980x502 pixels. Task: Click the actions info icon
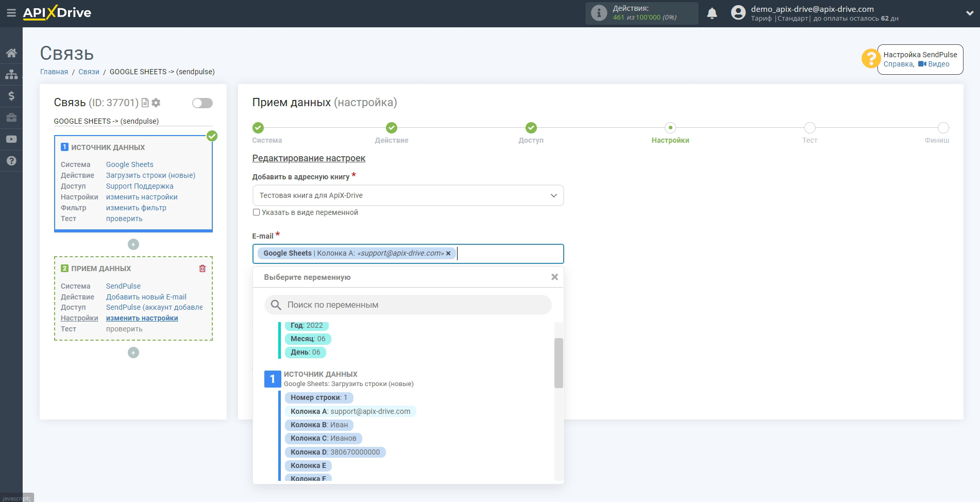(599, 13)
